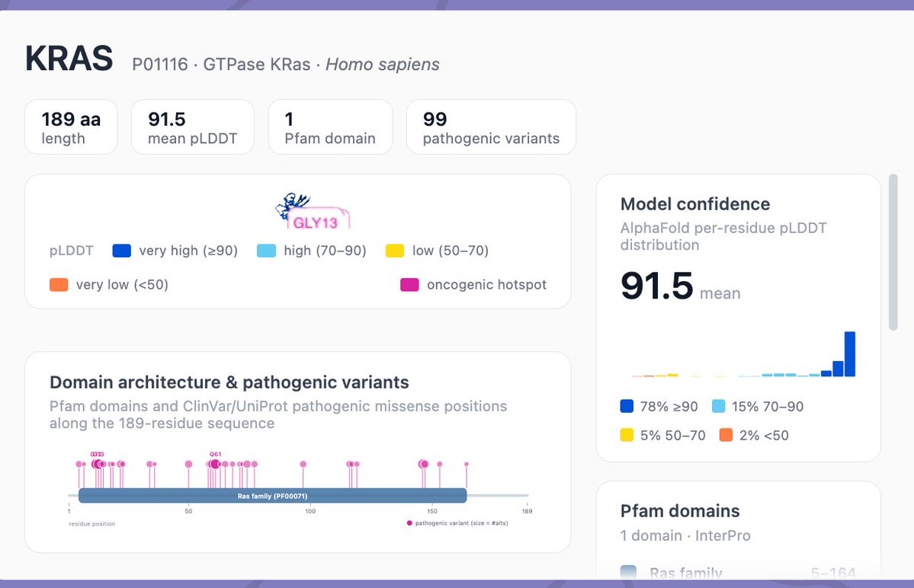Click the light blue 'high (70–90)' legend swatch
914x588 pixels.
(x=266, y=251)
